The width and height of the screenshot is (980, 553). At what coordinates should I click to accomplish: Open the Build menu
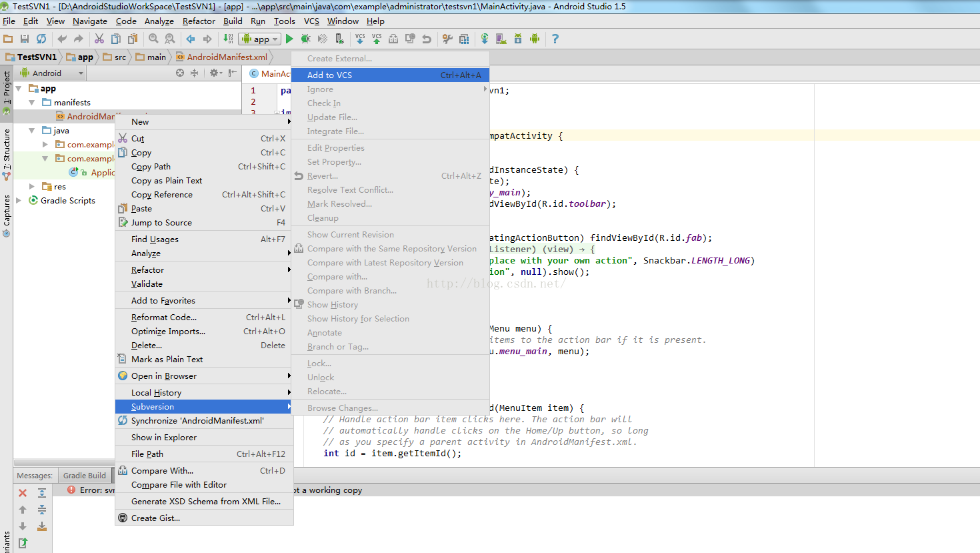233,21
